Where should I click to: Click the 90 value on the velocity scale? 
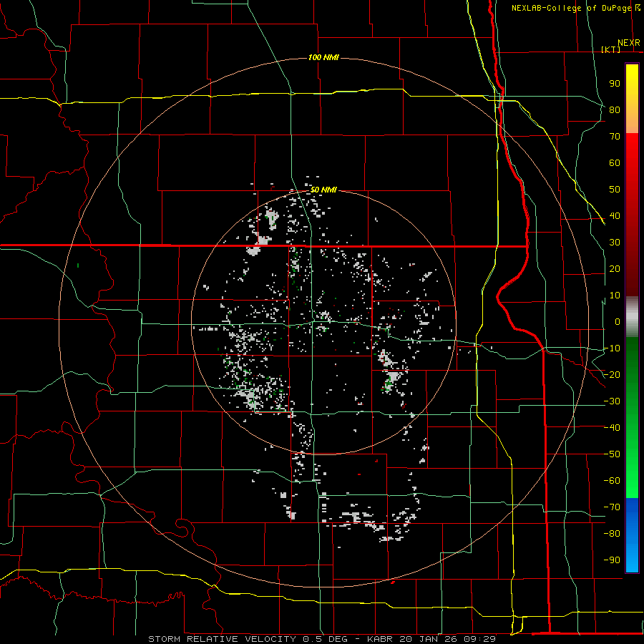coord(615,84)
